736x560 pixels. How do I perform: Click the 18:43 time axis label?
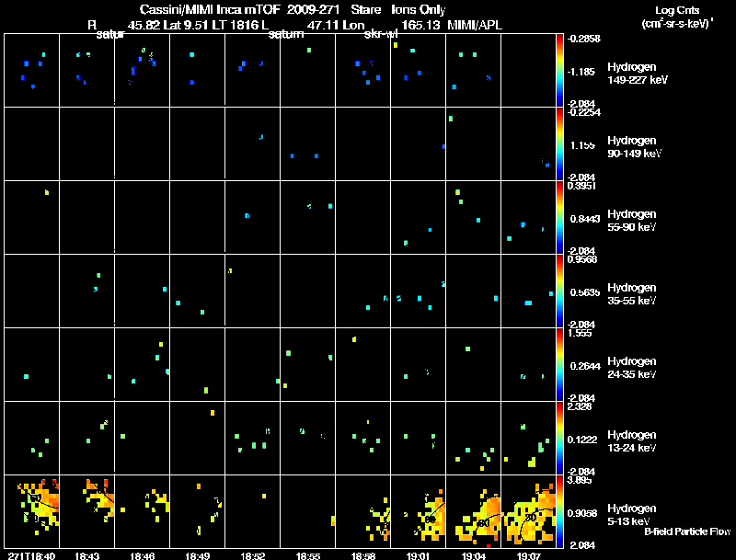coord(87,556)
